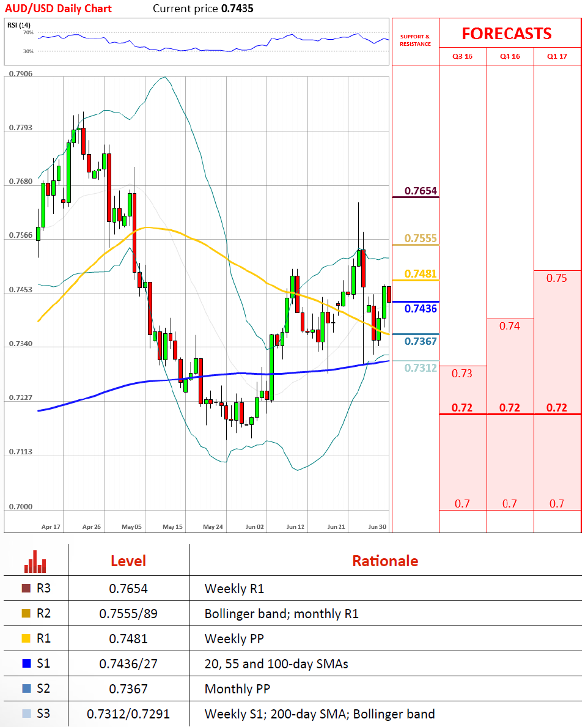This screenshot has height=727, width=588.
Task: Click the 0.7312 support level label
Action: point(421,367)
